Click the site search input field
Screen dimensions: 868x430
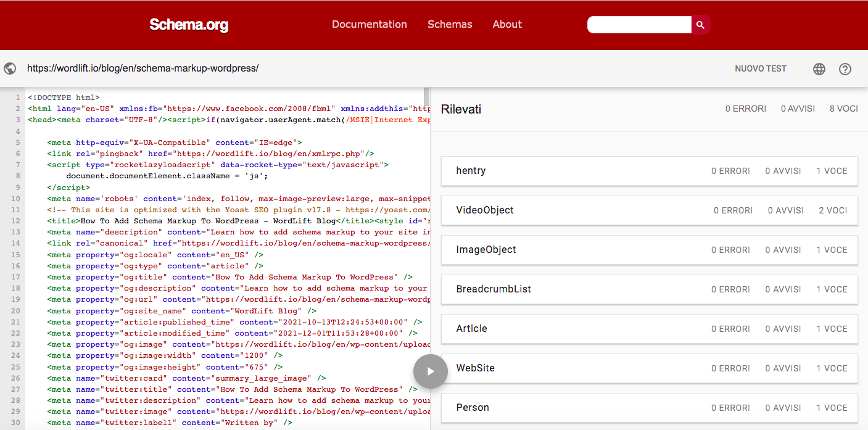pyautogui.click(x=639, y=25)
